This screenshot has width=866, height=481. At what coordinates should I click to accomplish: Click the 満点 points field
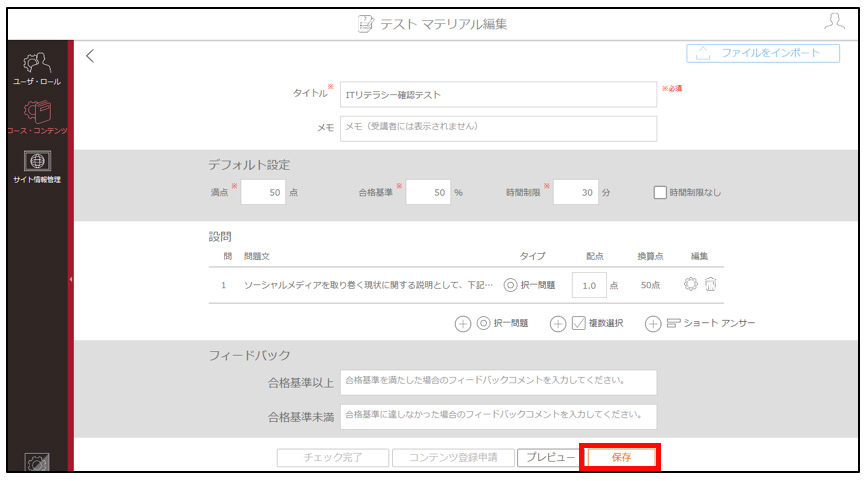[x=263, y=192]
